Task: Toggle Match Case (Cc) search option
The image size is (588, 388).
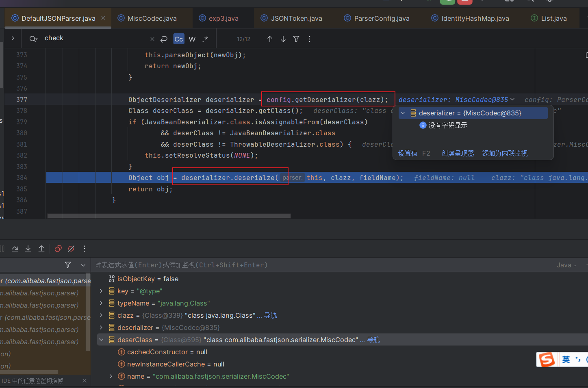Action: (179, 39)
